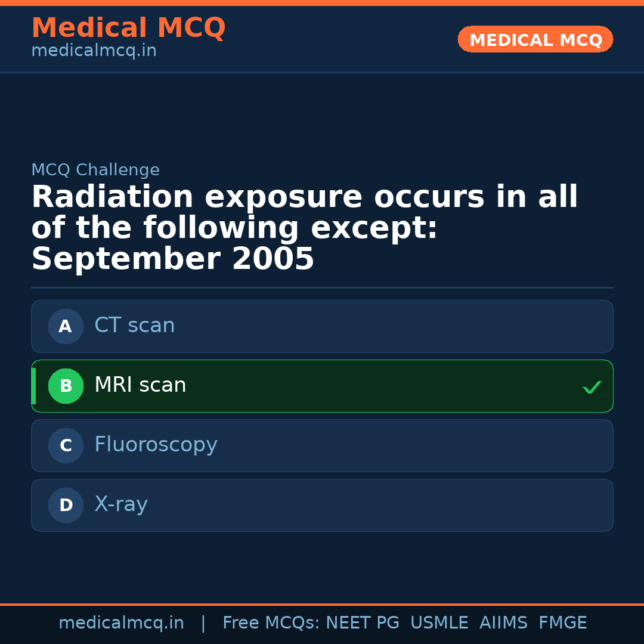
Task: Select the Fluoroscopy answer option
Action: pyautogui.click(x=322, y=445)
